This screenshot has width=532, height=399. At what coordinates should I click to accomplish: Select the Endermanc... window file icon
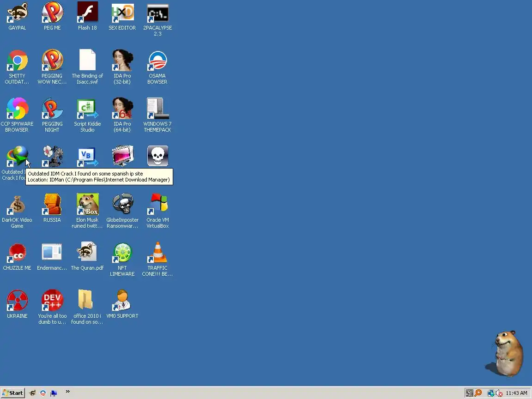52,253
